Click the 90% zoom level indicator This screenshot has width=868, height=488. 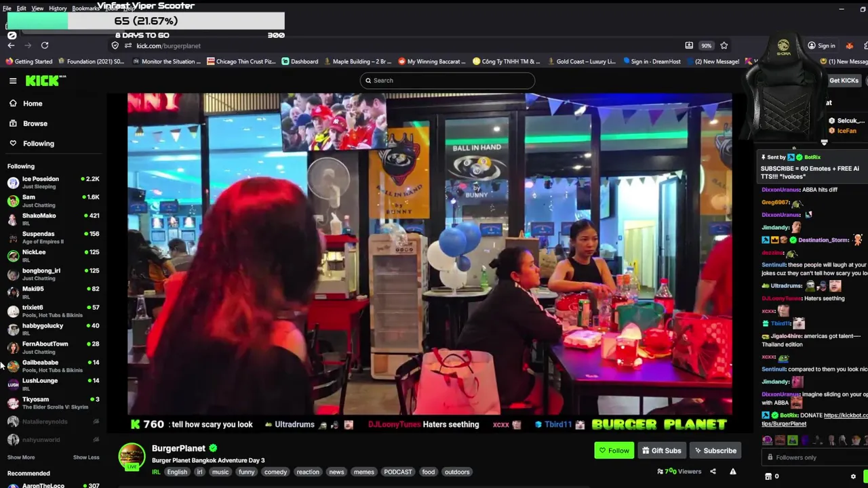pos(707,45)
